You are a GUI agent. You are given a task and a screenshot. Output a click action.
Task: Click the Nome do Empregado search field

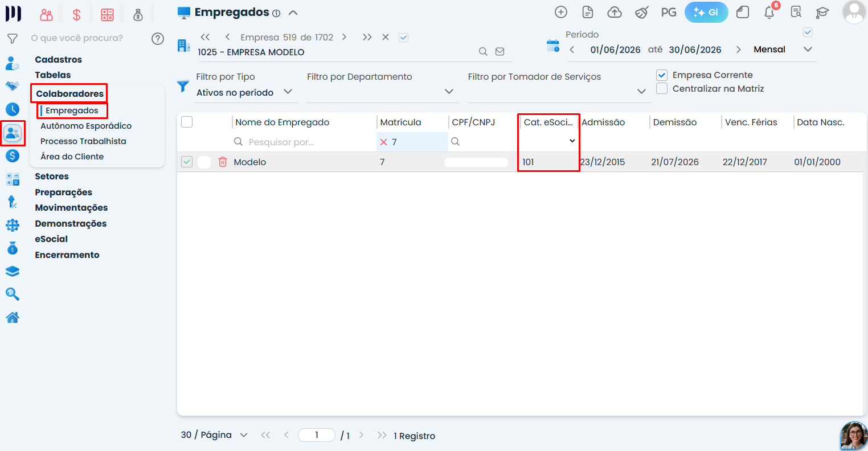305,142
